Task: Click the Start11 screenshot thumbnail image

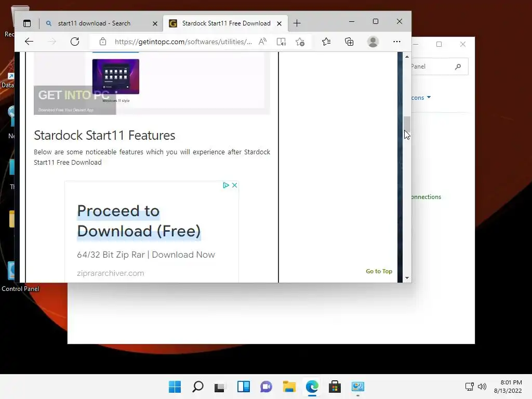Action: tap(116, 76)
